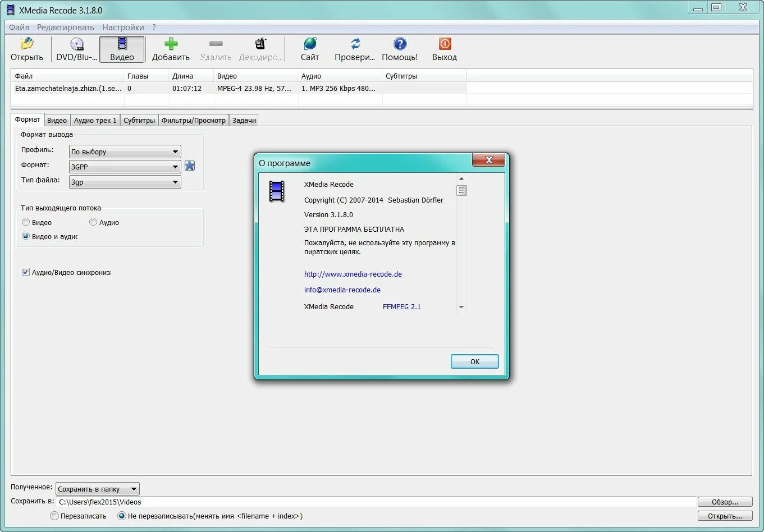This screenshot has width=764, height=532.
Task: Click the Сохранить в path field
Action: point(376,502)
